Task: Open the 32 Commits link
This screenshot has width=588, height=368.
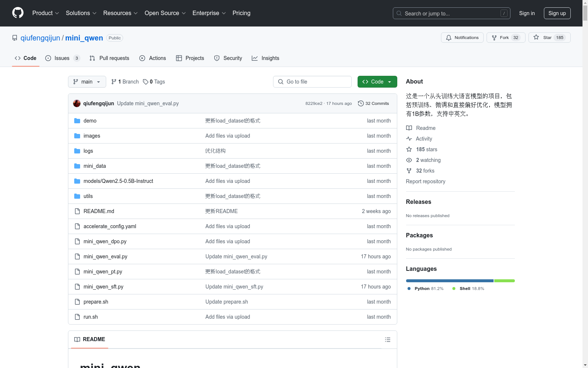Action: [x=373, y=103]
